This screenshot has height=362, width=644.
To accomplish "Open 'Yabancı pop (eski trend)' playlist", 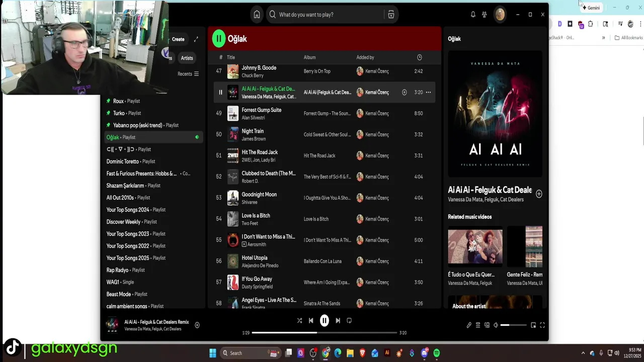I will click(x=153, y=125).
